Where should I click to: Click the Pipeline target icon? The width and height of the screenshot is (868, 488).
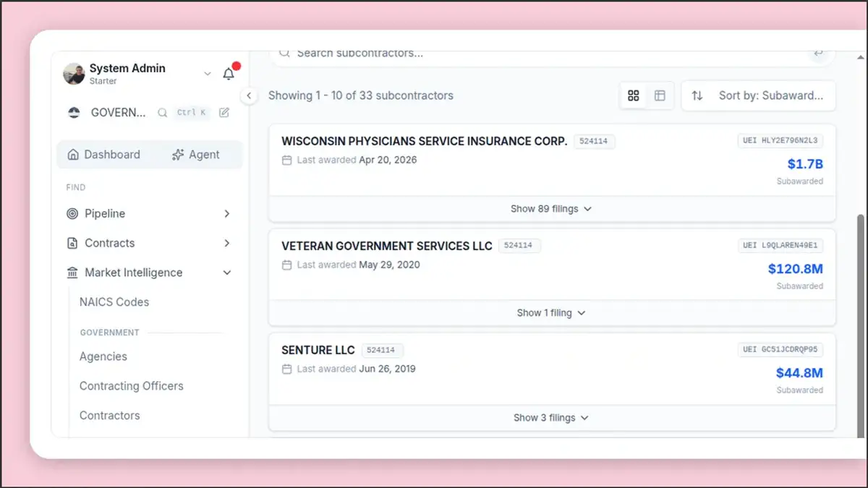pyautogui.click(x=72, y=214)
